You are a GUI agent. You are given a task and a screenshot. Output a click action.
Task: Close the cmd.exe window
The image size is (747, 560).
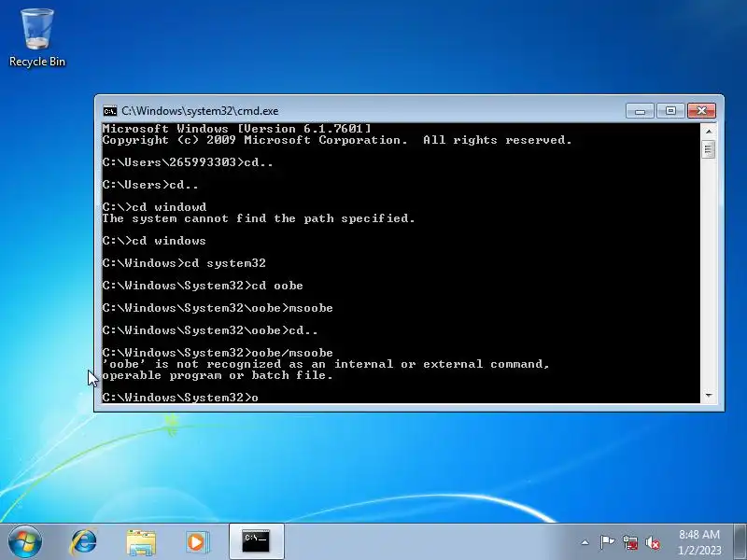click(x=701, y=111)
